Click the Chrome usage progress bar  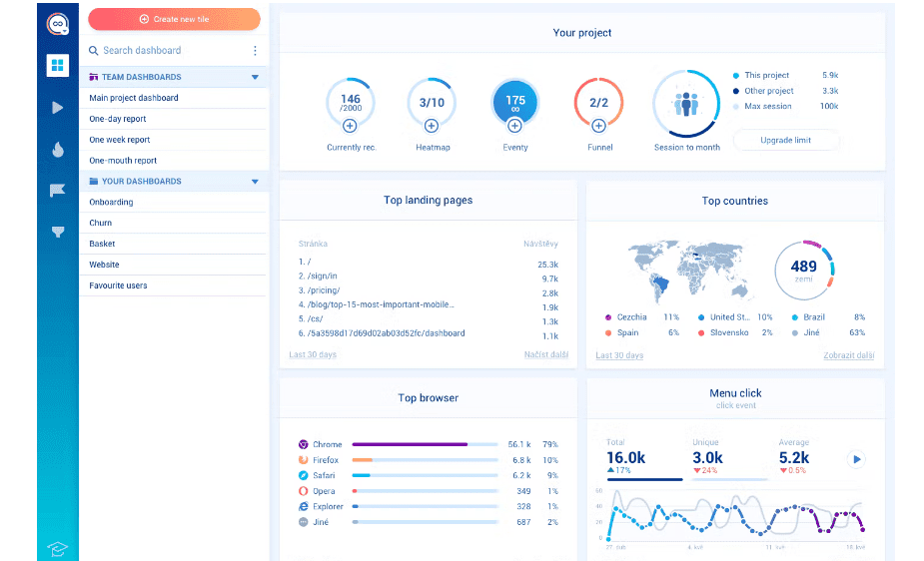coord(425,444)
